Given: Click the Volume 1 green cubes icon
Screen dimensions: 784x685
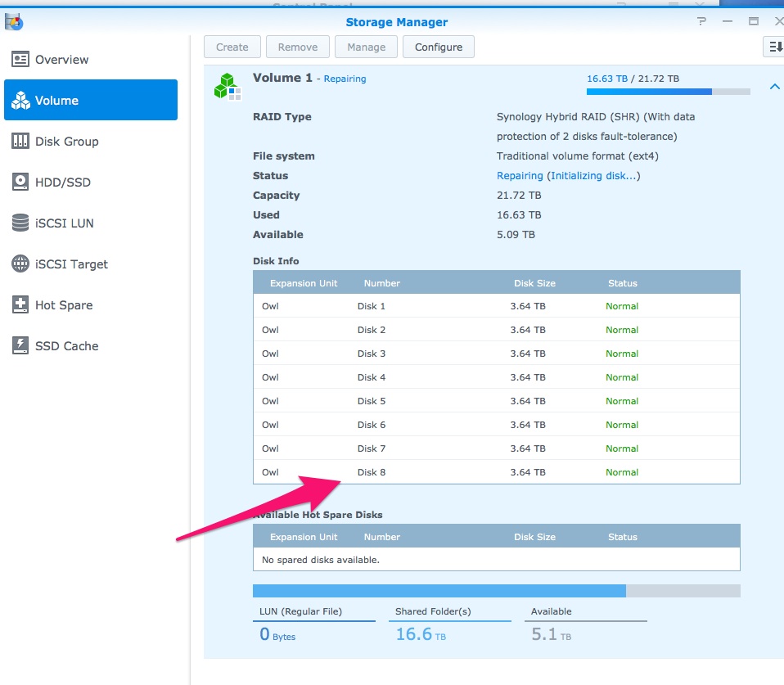Looking at the screenshot, I should click(228, 87).
